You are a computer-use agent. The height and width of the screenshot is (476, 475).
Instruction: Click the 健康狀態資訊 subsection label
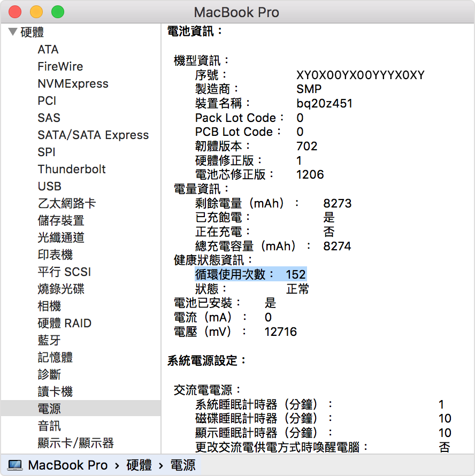[x=213, y=260]
